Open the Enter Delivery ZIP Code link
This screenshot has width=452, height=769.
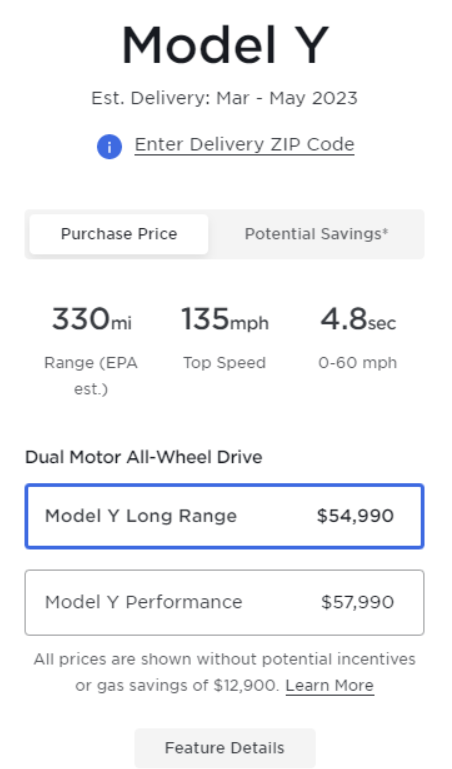tap(244, 145)
